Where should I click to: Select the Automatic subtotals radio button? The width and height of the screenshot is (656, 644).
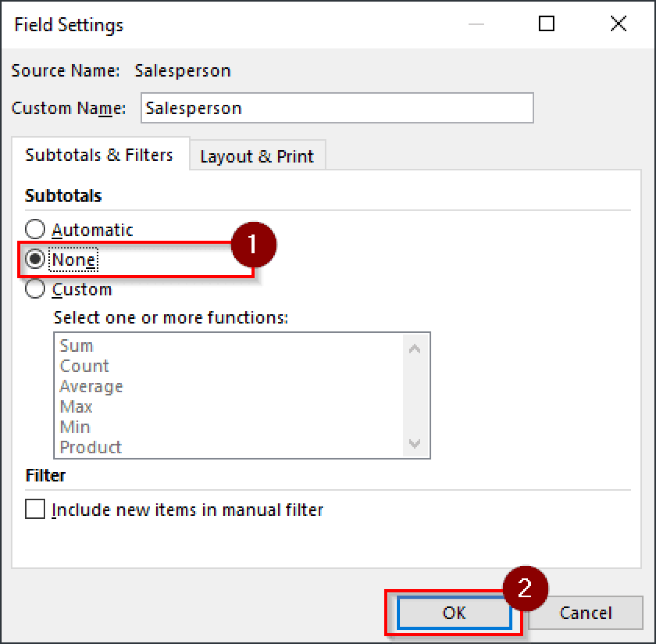tap(36, 229)
